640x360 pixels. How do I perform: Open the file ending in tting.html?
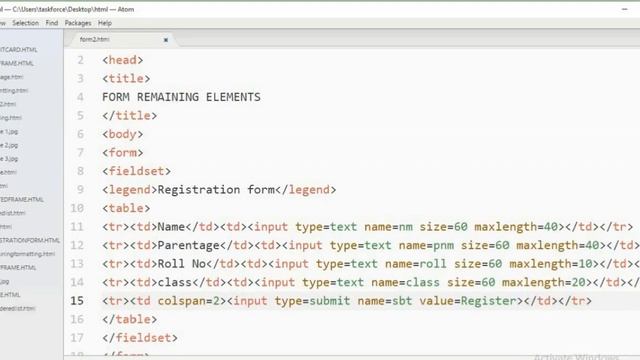14,90
